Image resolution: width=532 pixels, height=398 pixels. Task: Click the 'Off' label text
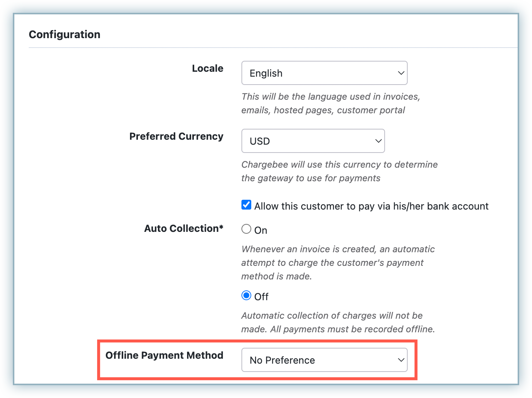pos(261,297)
